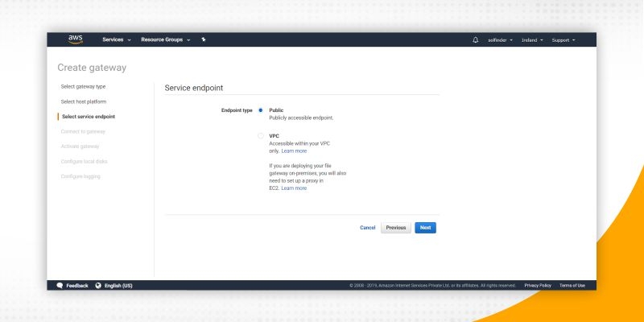The width and height of the screenshot is (644, 322).
Task: Select the Public endpoint type radio button
Action: pos(261,110)
